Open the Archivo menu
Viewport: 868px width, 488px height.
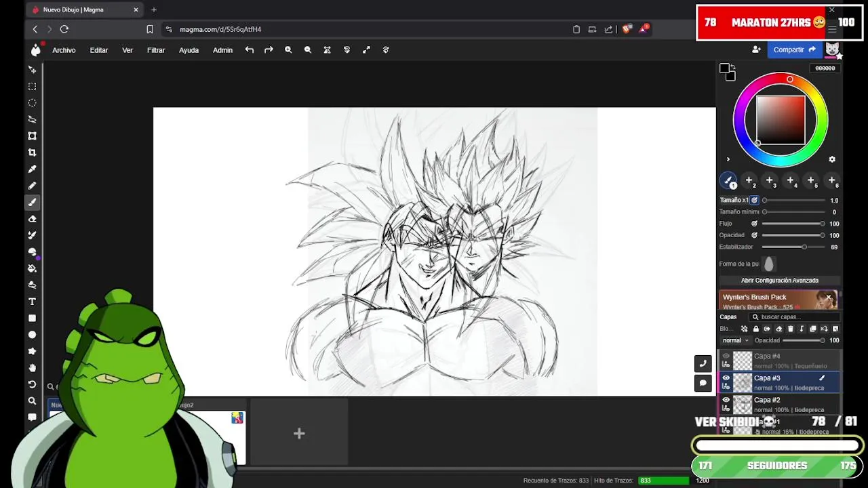pos(64,50)
